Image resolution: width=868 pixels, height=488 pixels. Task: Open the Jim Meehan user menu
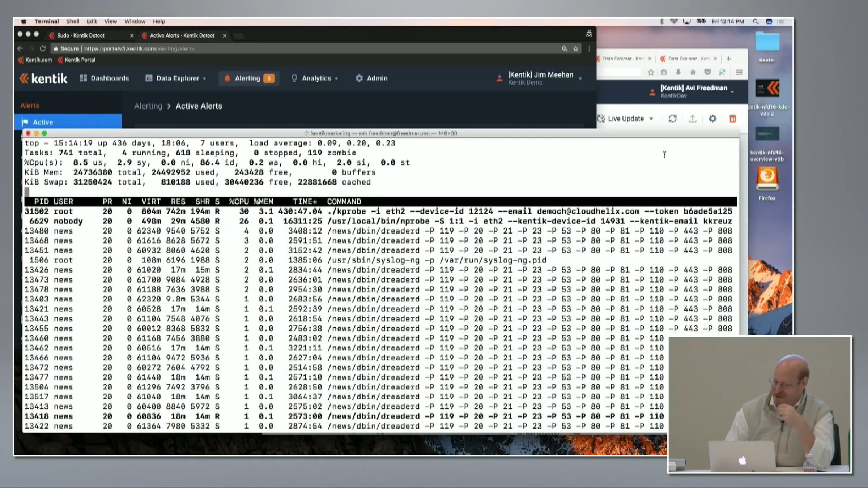click(539, 78)
